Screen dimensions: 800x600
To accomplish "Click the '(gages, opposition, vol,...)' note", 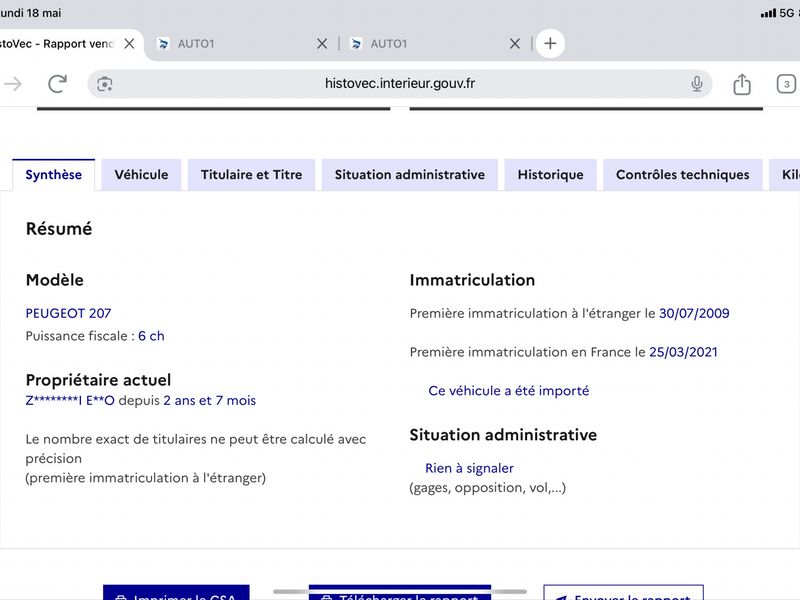I will click(x=488, y=488).
